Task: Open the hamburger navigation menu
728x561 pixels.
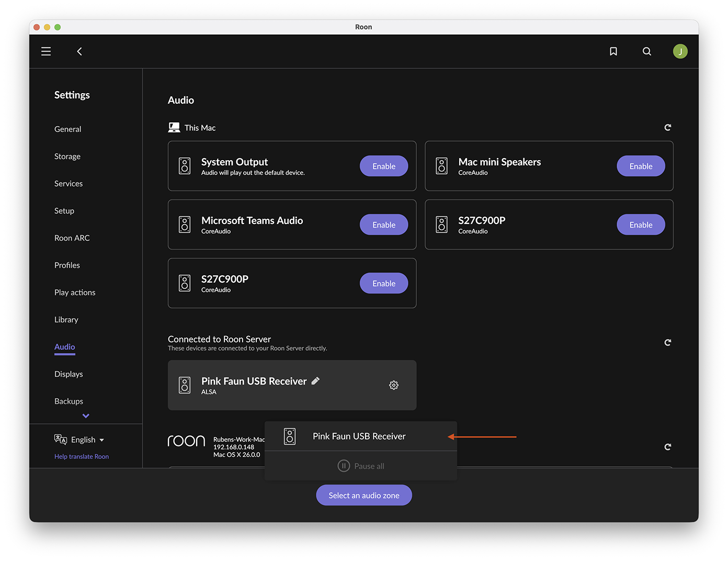Action: click(46, 51)
